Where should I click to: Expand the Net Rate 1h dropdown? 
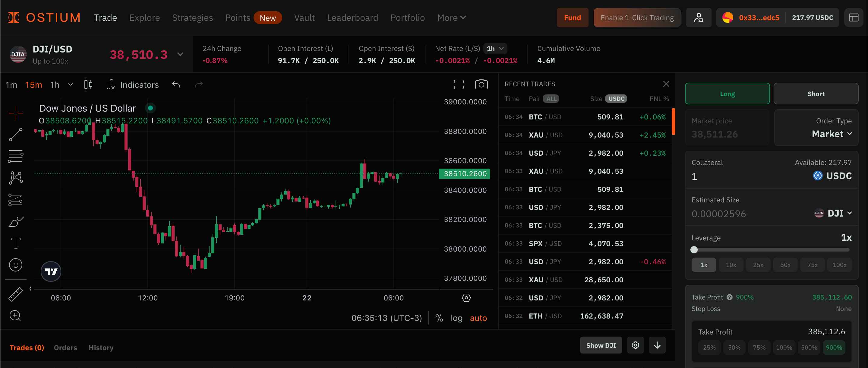tap(495, 49)
